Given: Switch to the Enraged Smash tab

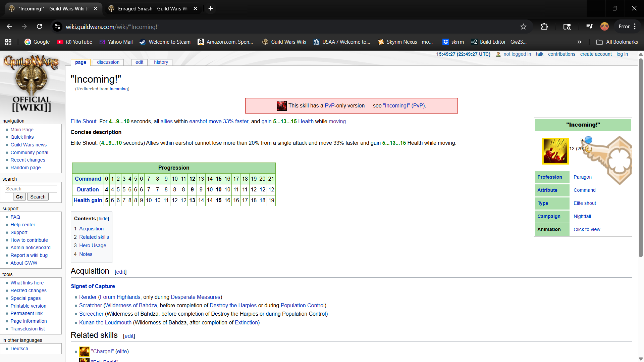Looking at the screenshot, I should (153, 8).
